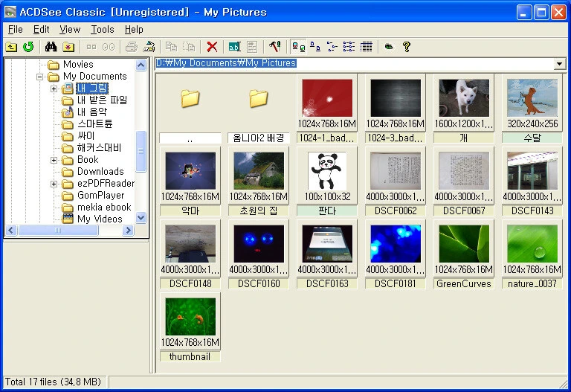This screenshot has height=392, width=571.
Task: Click the Copy to icon
Action: [x=171, y=47]
